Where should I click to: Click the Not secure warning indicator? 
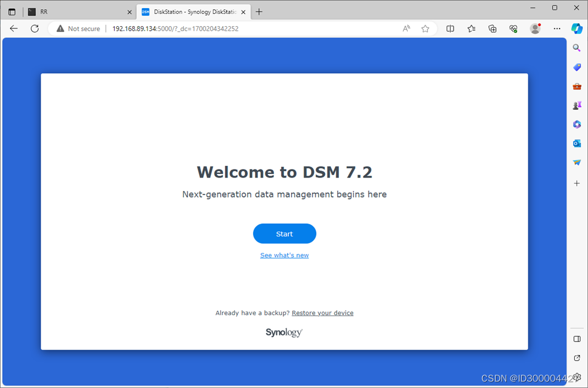(78, 28)
